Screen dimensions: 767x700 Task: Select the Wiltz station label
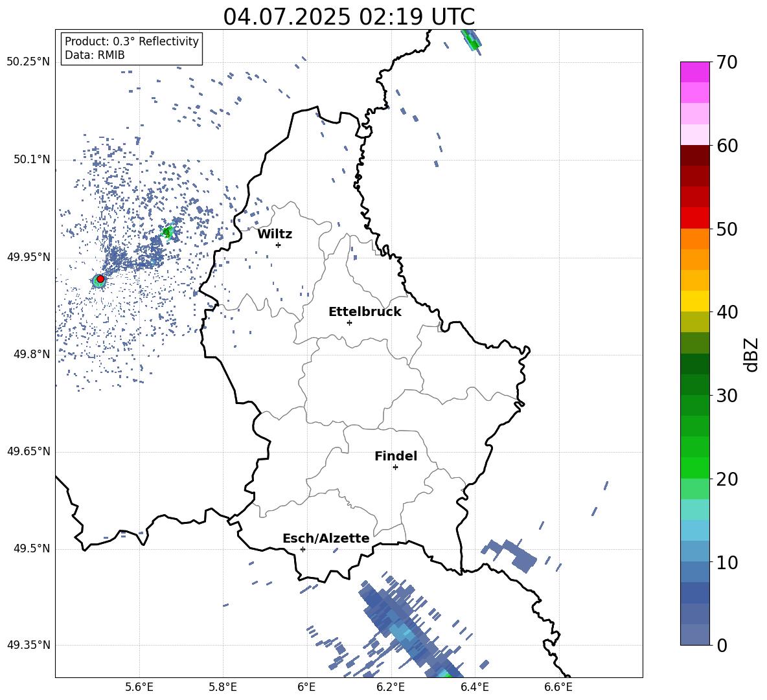[x=275, y=234]
